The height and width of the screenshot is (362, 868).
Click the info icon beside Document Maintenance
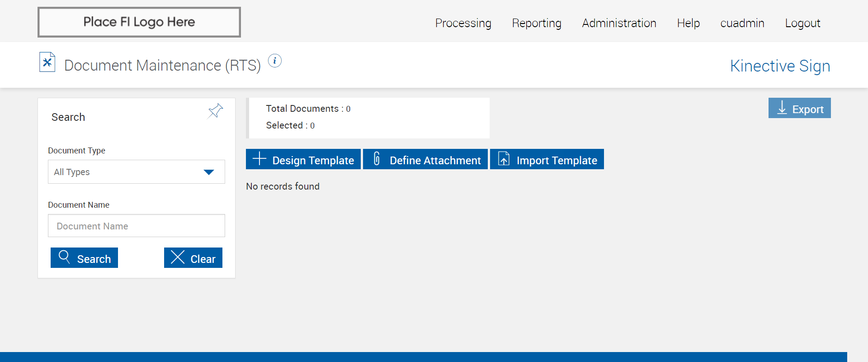[x=275, y=61]
